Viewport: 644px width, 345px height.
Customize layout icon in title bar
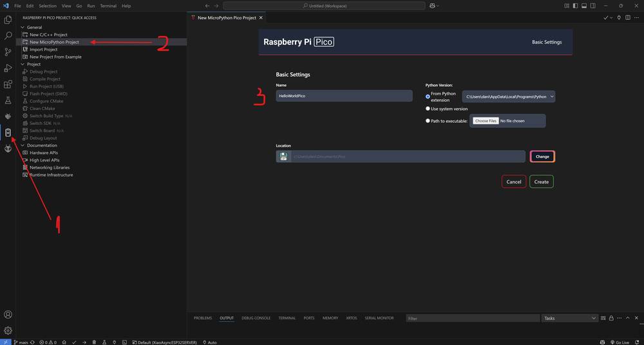(566, 6)
